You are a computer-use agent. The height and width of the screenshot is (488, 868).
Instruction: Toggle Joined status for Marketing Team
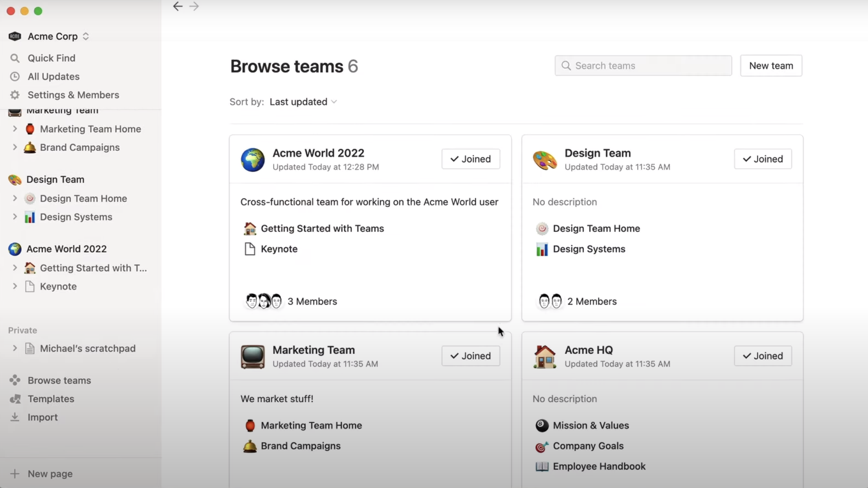pos(470,356)
